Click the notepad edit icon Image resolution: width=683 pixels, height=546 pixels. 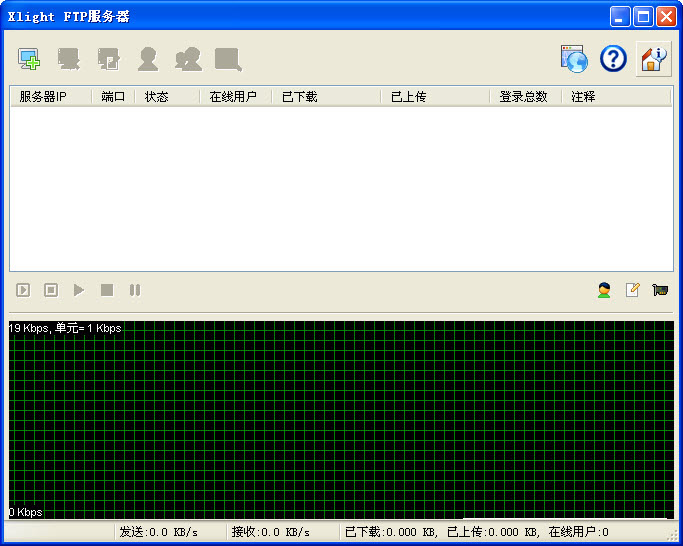click(632, 290)
